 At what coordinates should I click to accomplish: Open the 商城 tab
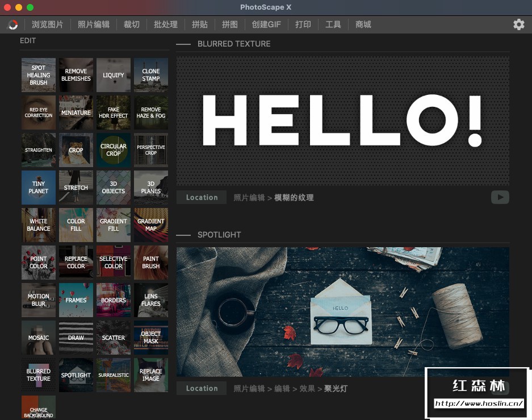pos(363,24)
